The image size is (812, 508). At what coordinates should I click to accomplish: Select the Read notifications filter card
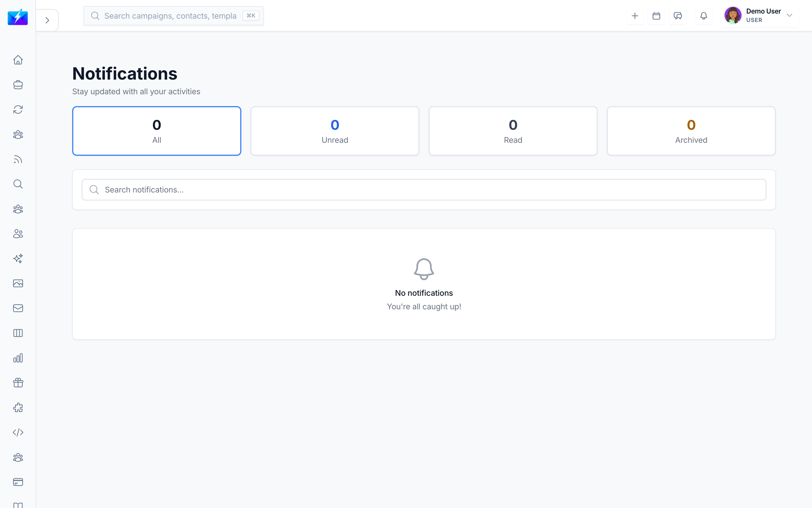point(513,131)
